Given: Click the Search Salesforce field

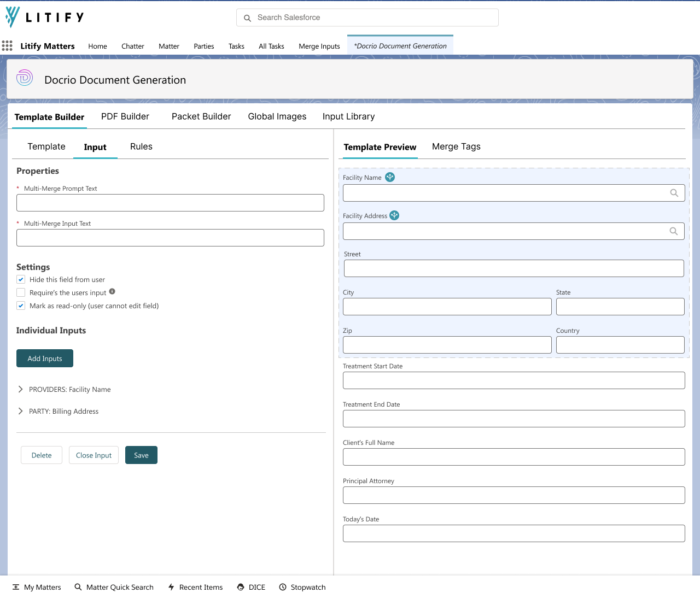Looking at the screenshot, I should click(367, 17).
